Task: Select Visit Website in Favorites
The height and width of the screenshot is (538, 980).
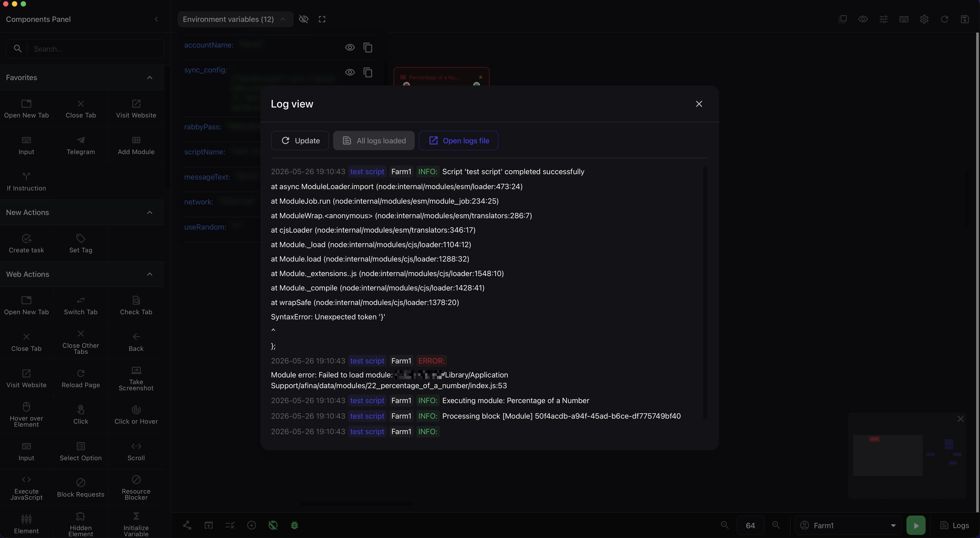Action: coord(136,109)
